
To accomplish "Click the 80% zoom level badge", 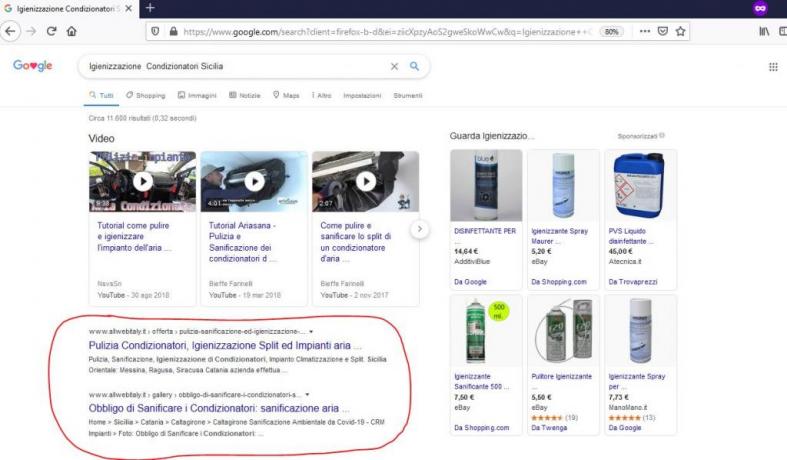I will tap(611, 32).
